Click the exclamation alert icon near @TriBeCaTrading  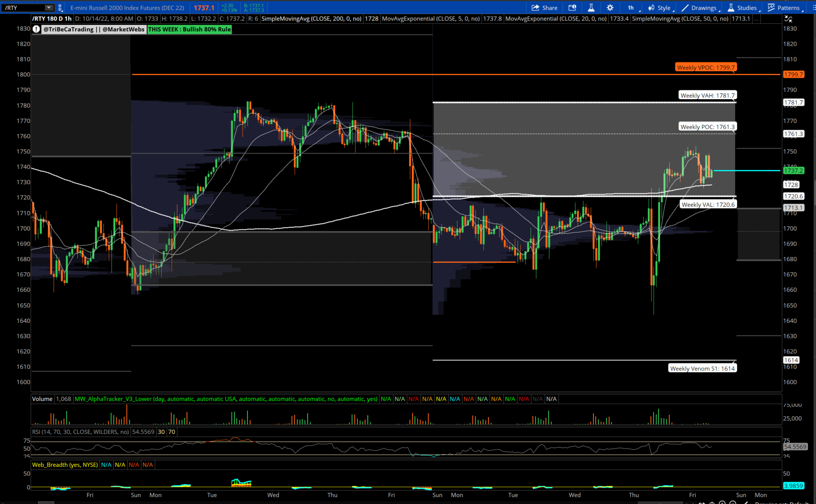pos(36,29)
